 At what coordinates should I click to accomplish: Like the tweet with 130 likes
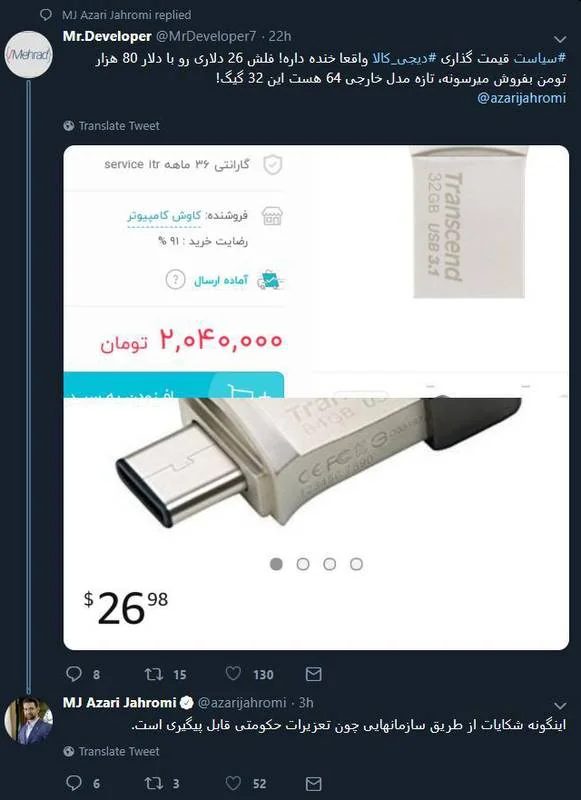coord(233,674)
